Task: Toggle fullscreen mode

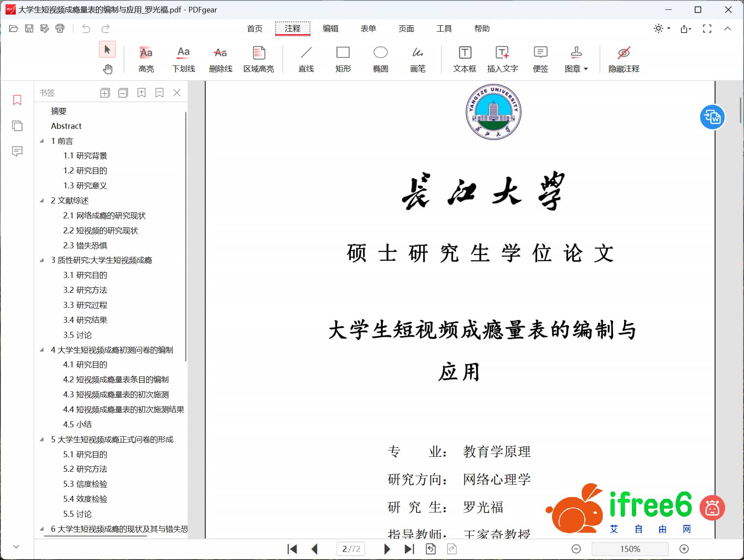Action: point(707,29)
